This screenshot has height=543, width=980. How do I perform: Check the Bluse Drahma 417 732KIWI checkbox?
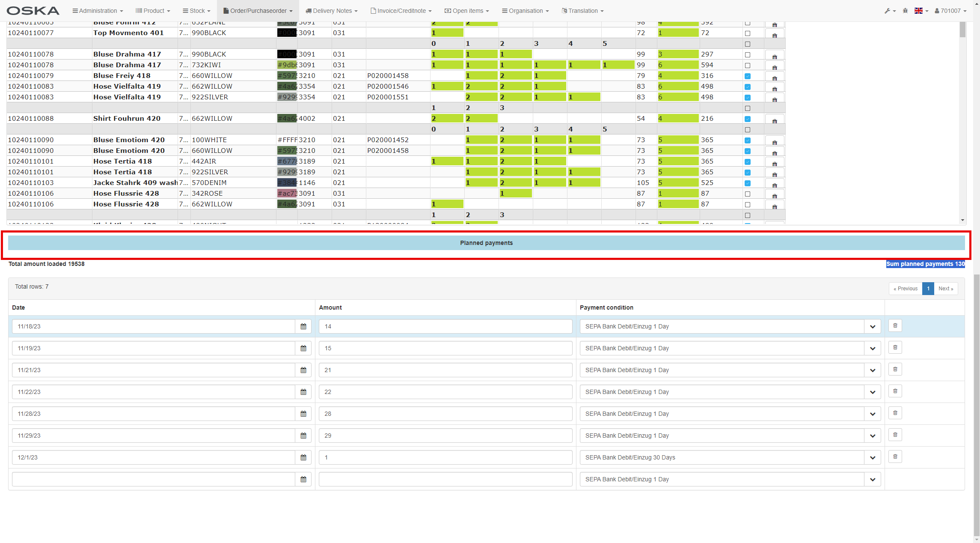tap(747, 66)
